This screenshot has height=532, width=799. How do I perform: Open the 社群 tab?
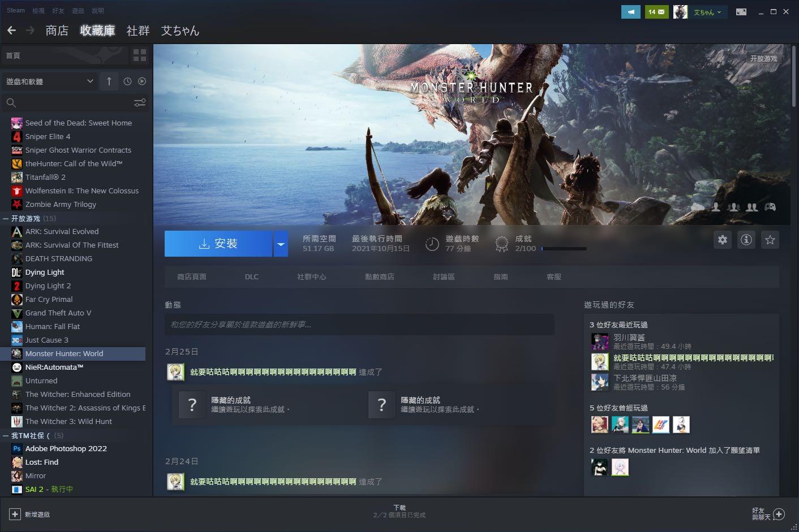138,31
